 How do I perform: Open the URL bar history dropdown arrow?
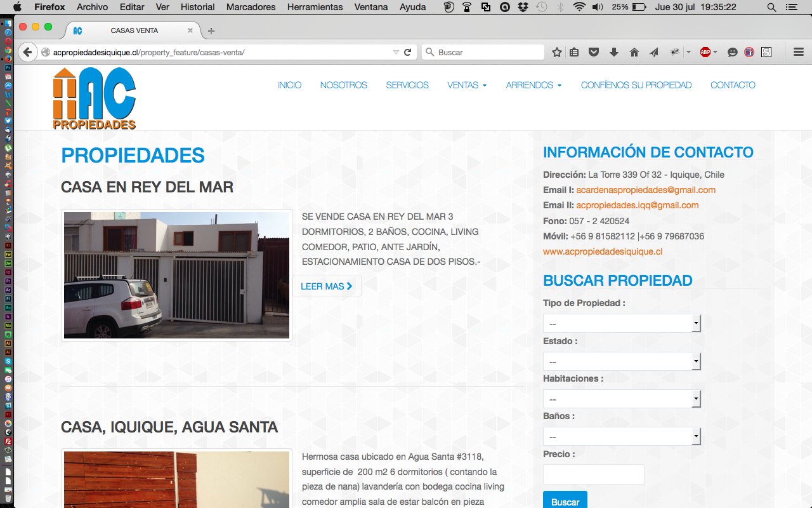[396, 52]
